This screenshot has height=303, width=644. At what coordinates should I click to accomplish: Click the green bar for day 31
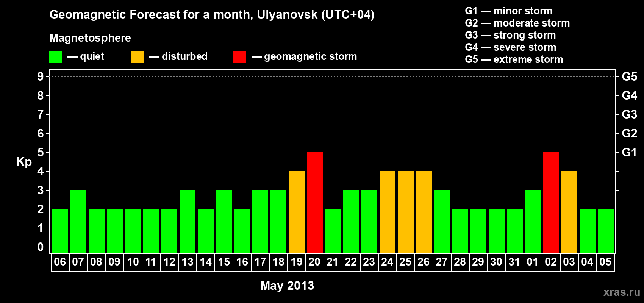[515, 231]
